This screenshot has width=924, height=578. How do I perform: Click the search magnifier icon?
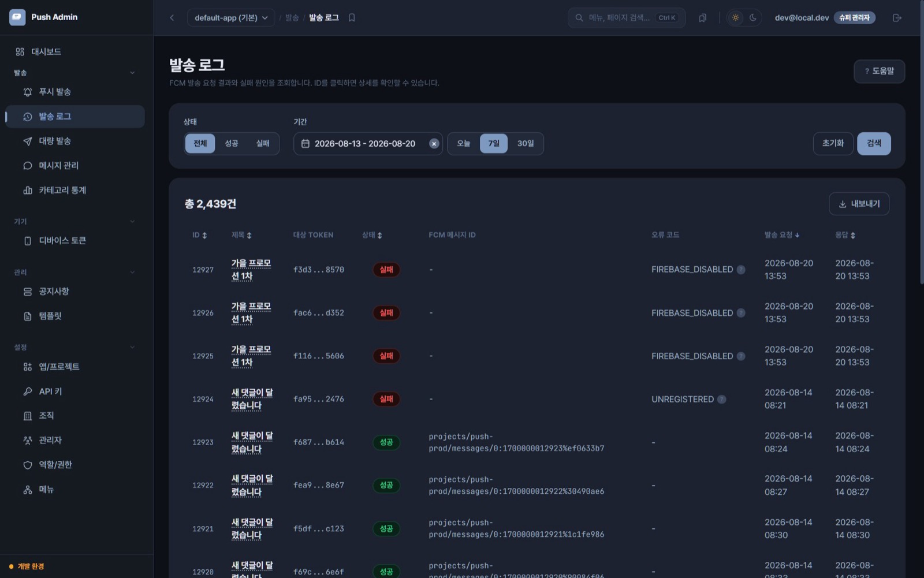pyautogui.click(x=579, y=18)
